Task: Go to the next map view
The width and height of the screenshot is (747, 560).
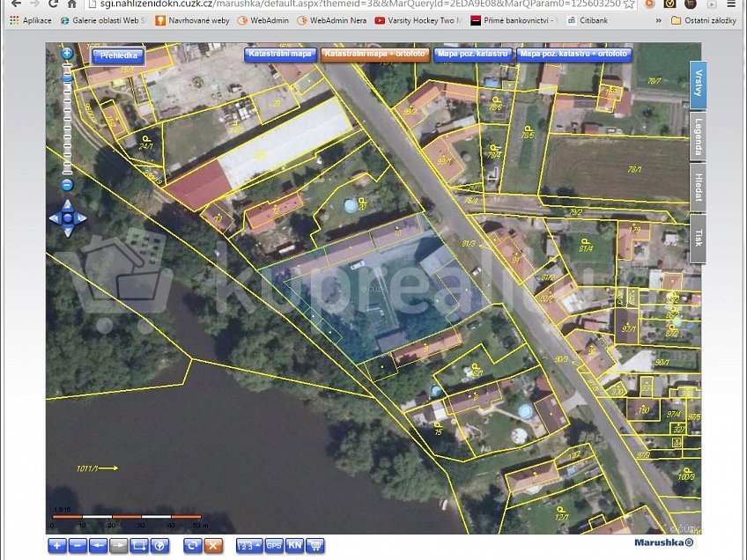Action: point(119,546)
